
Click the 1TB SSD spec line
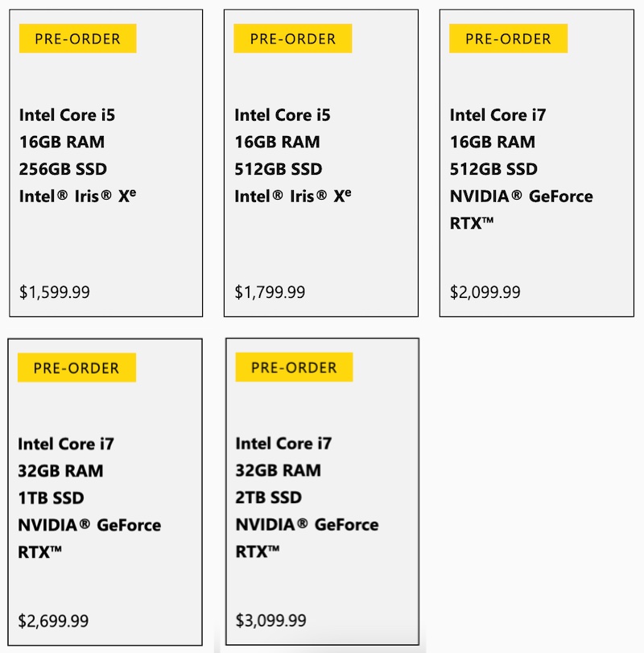51,498
